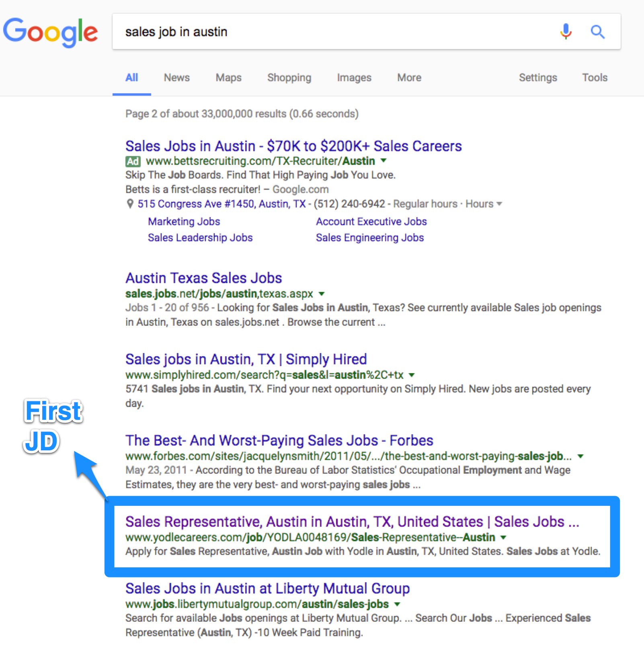Open the Sales Representative Yodle job listing
Viewport: 644px width, 649px height.
[x=352, y=522]
